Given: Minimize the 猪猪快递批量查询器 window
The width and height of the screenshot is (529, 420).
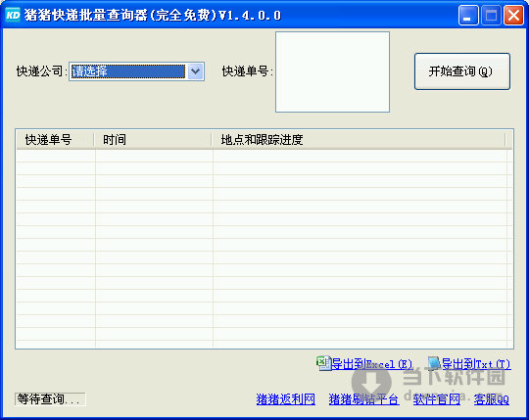Looking at the screenshot, I should tap(468, 15).
